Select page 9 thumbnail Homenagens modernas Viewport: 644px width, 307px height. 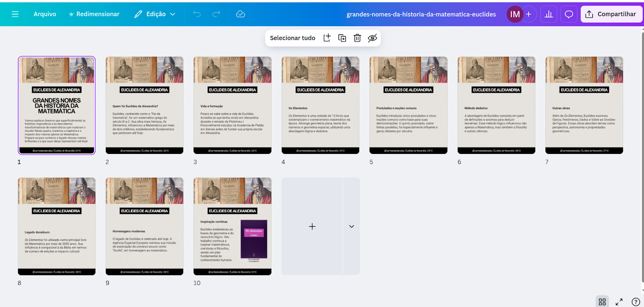pos(144,226)
